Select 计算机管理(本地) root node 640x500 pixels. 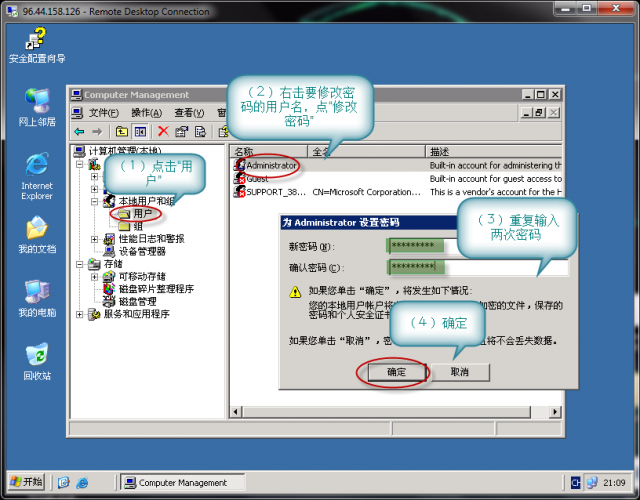coord(124,151)
